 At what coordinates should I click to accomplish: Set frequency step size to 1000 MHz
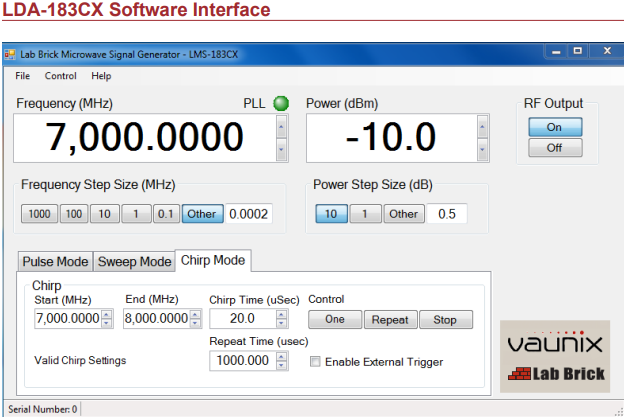click(39, 214)
